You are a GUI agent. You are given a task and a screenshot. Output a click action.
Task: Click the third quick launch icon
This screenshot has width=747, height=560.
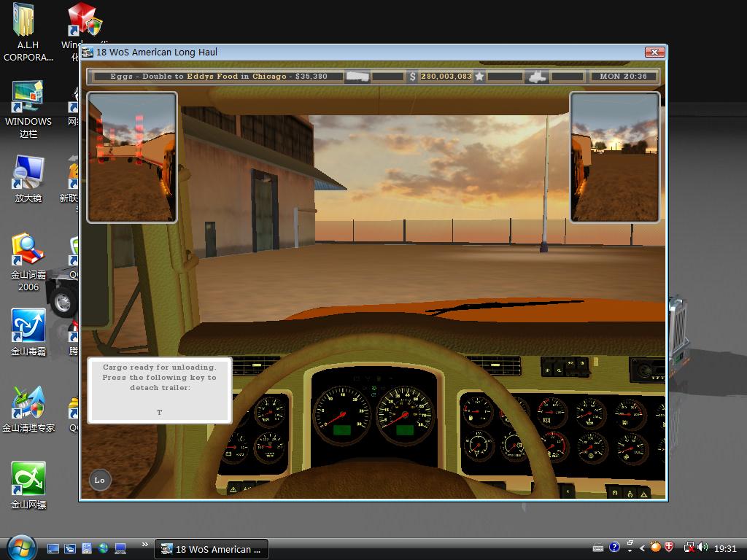(x=87, y=548)
